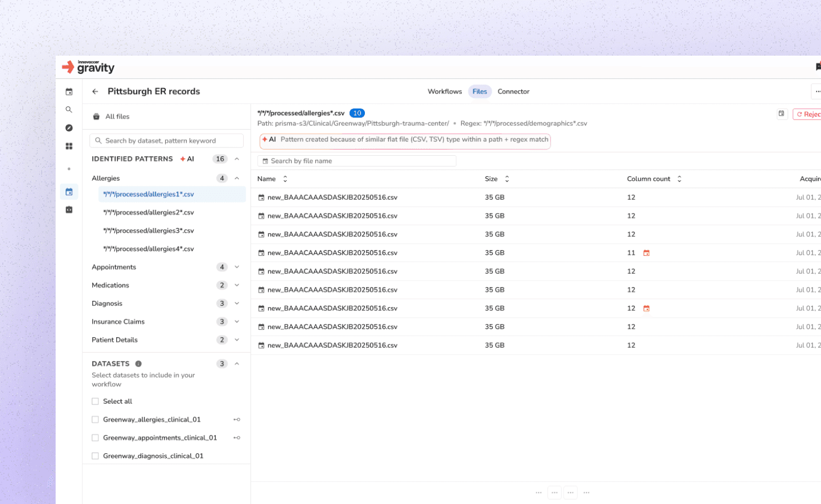
Task: Expand the Insurance Claims group
Action: [237, 322]
